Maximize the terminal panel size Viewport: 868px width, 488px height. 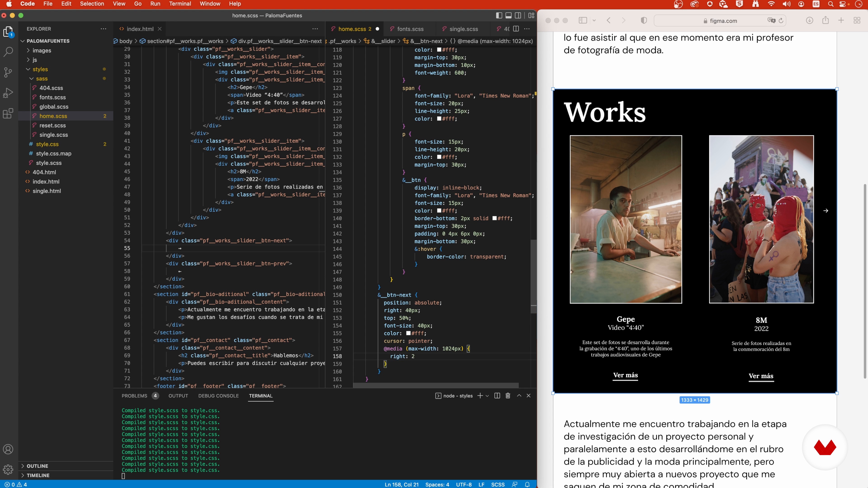click(x=519, y=396)
